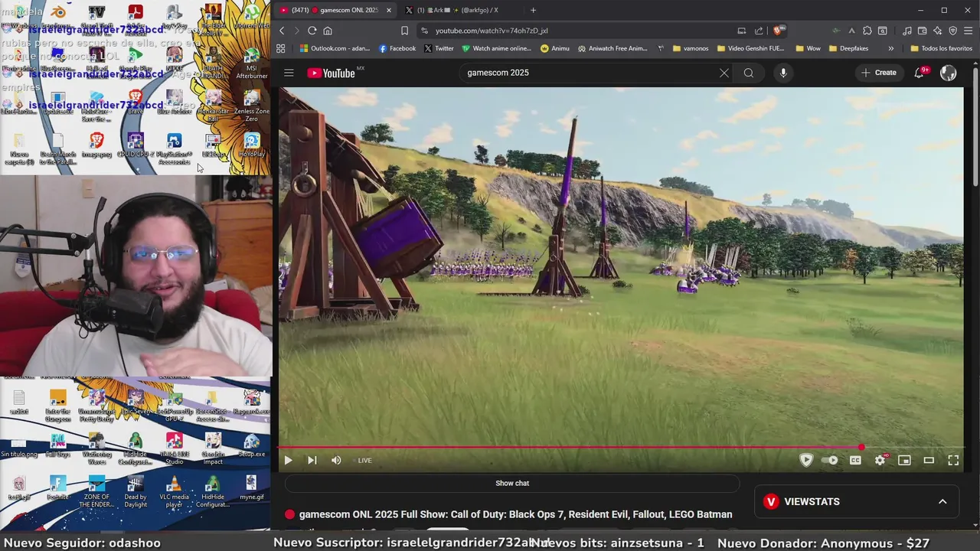Open Todos los favoritos folder
The height and width of the screenshot is (551, 980).
tap(941, 48)
